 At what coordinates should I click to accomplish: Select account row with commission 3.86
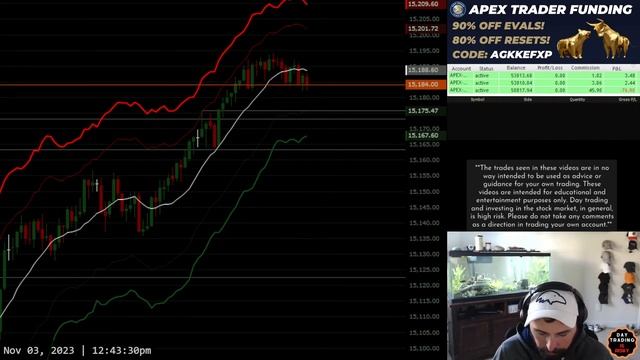[x=543, y=83]
